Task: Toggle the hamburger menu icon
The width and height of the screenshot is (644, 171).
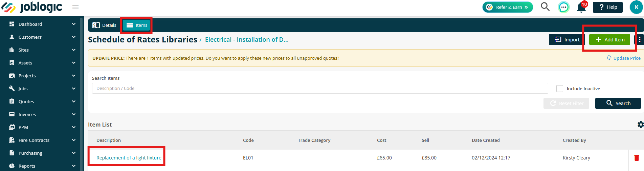Action: pyautogui.click(x=75, y=7)
